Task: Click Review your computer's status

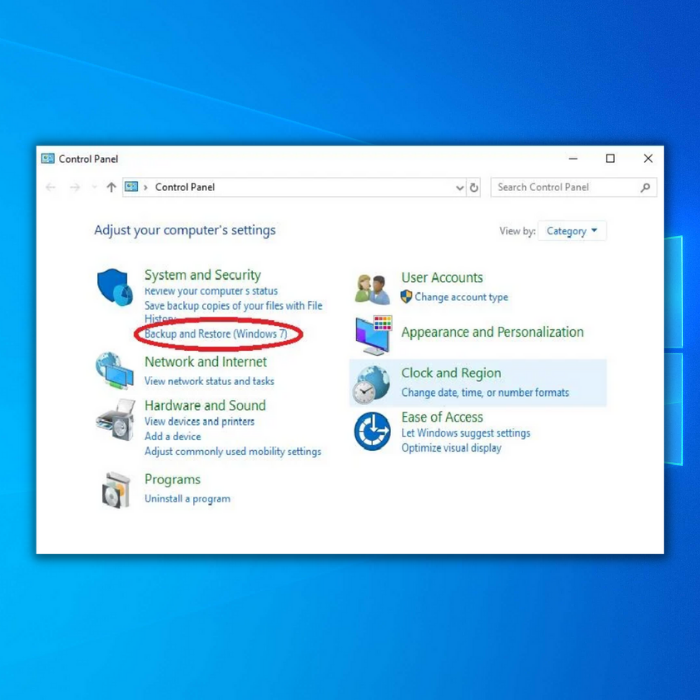Action: 211,291
